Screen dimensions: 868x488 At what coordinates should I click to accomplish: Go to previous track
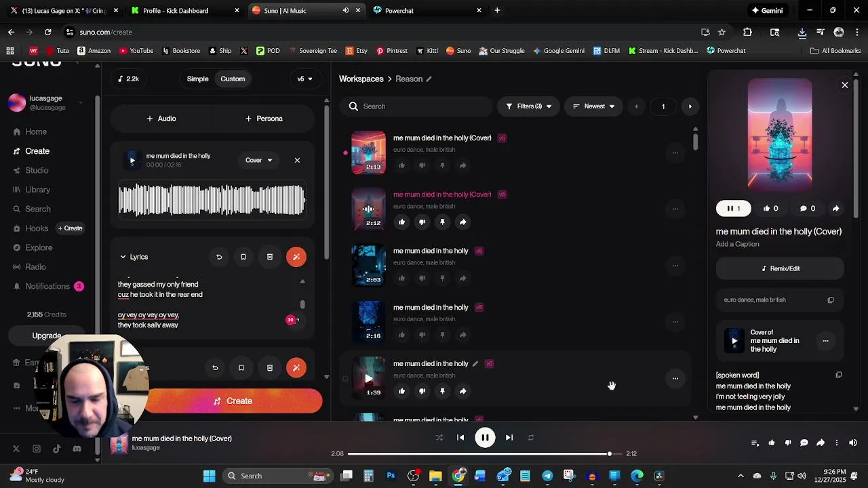460,438
